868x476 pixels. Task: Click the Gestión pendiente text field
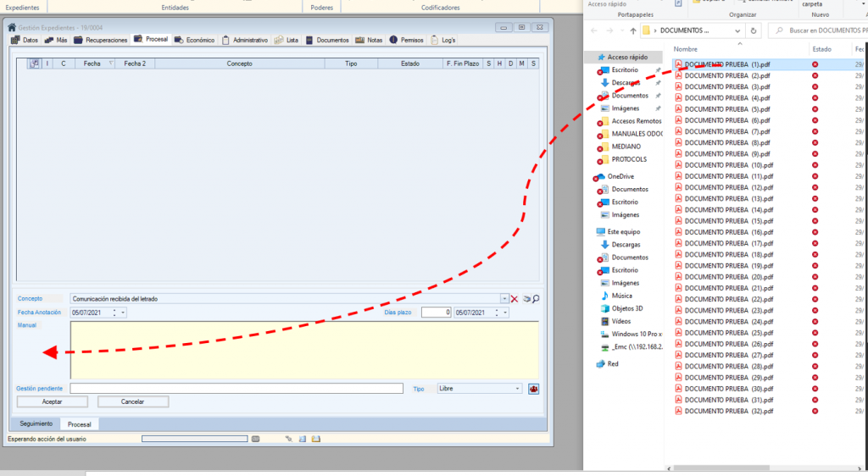coord(236,389)
